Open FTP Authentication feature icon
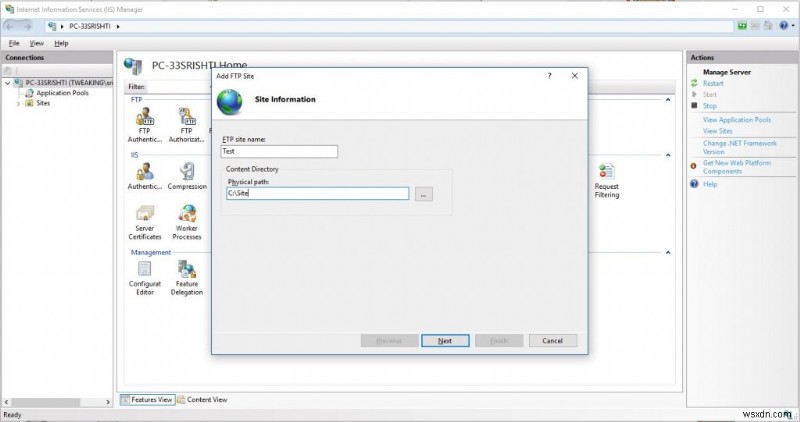Viewport: 800px width, 422px height. pyautogui.click(x=144, y=125)
